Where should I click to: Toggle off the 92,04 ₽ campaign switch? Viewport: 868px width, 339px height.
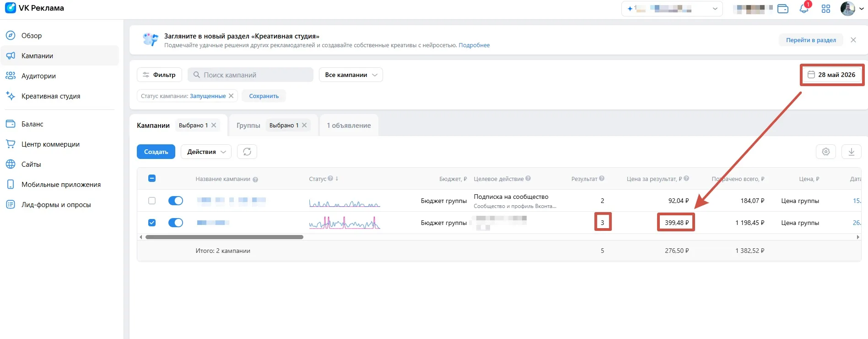176,201
